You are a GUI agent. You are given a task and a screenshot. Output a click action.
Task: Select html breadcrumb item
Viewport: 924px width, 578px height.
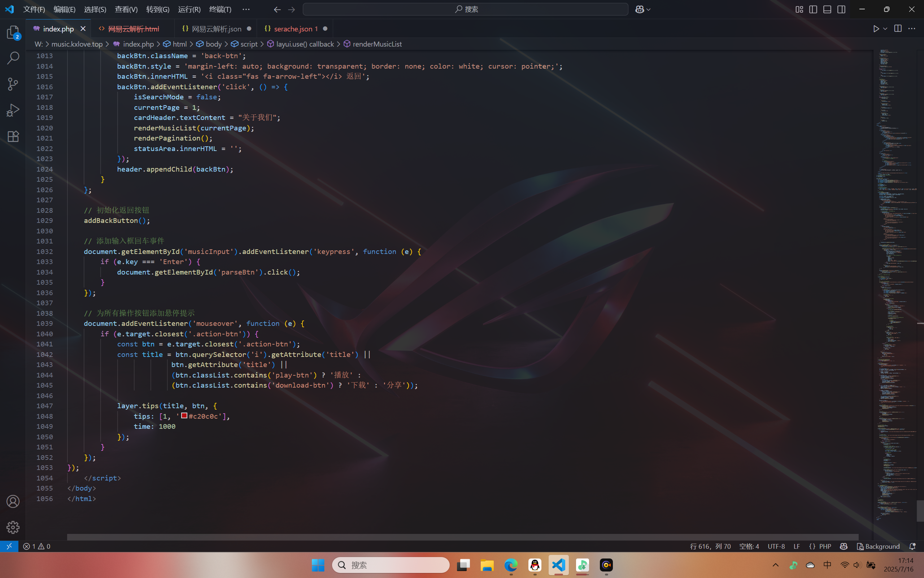(175, 44)
